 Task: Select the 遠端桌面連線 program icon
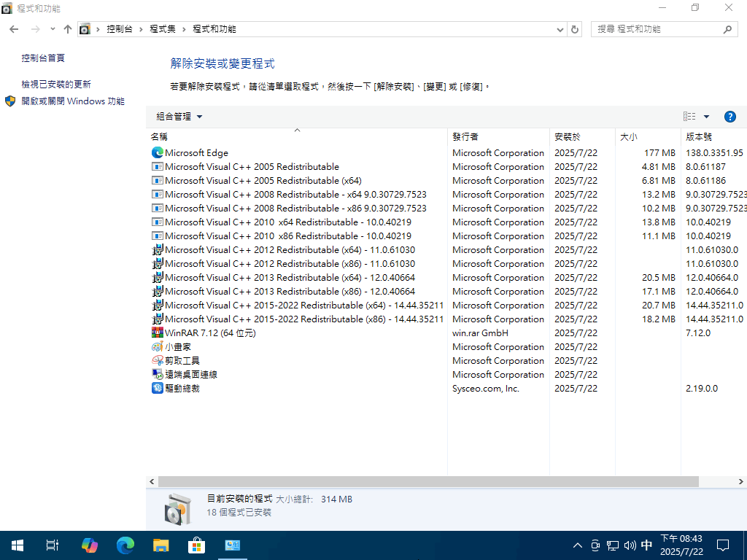click(158, 374)
